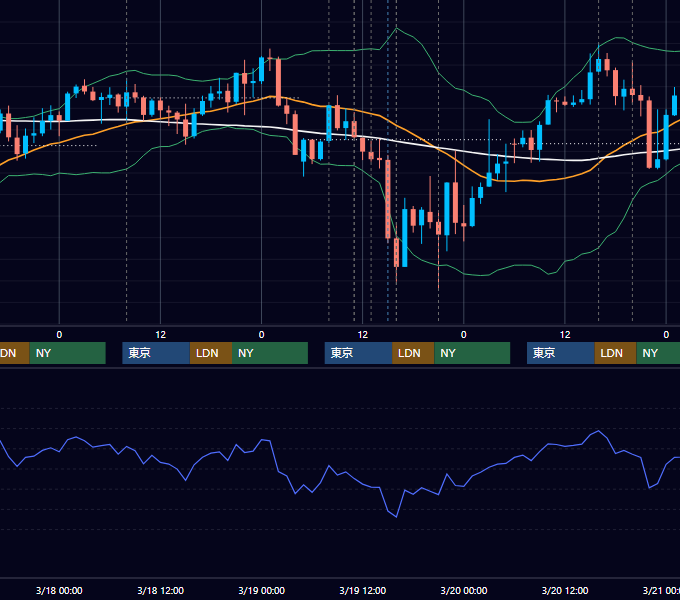This screenshot has height=600, width=680.
Task: Click the tall red candle just after 3/19 00:00
Action: click(278, 82)
